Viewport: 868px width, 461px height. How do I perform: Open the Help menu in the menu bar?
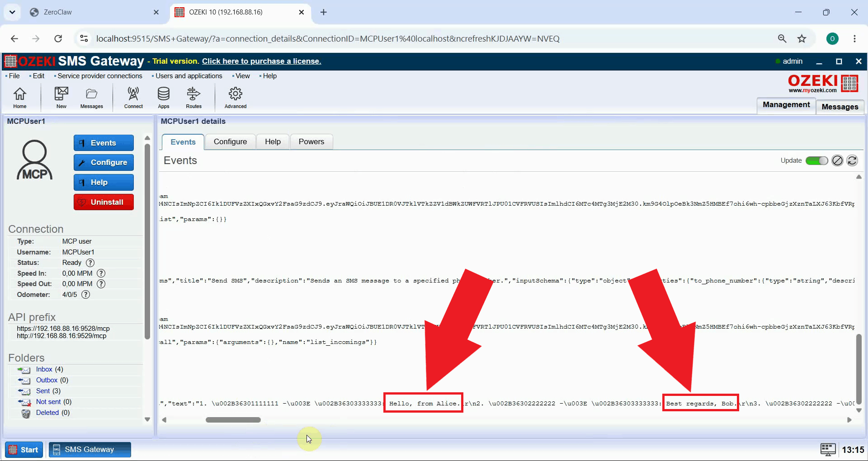tap(269, 76)
